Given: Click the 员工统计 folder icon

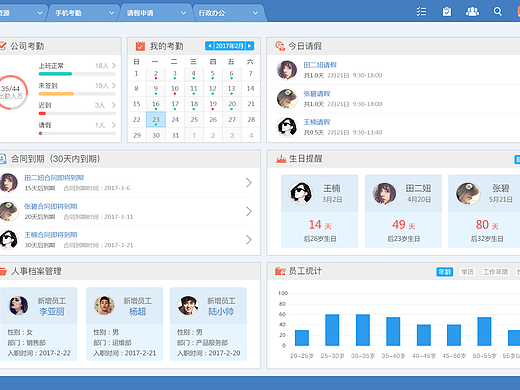Looking at the screenshot, I should [x=280, y=271].
